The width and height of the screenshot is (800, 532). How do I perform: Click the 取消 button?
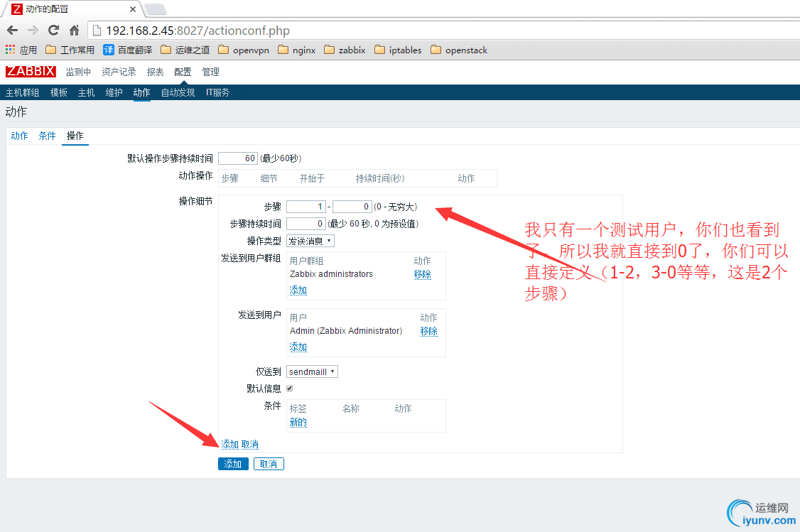pyautogui.click(x=269, y=464)
